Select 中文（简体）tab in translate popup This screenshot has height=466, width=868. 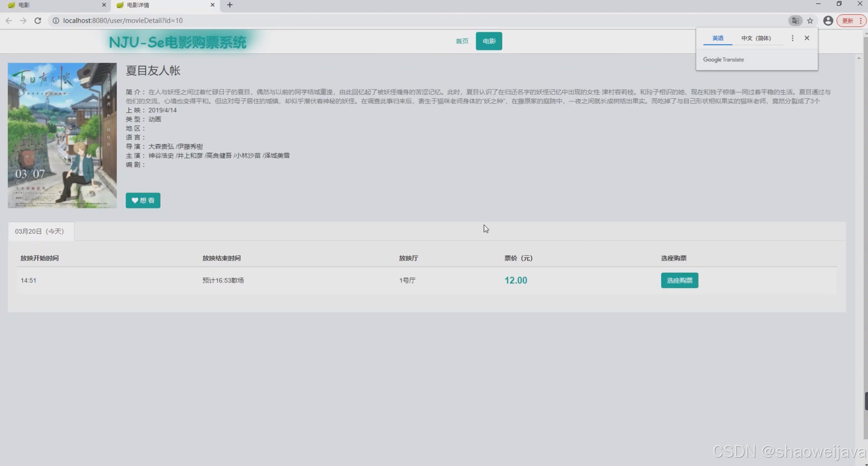coord(756,38)
